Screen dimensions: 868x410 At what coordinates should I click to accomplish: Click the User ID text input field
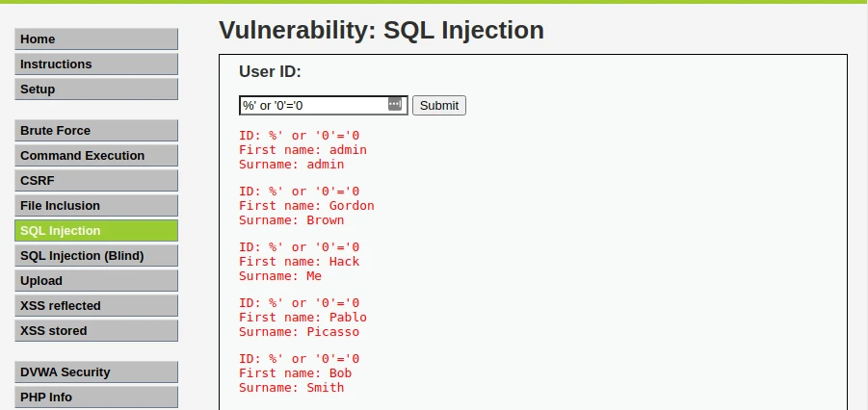(312, 105)
